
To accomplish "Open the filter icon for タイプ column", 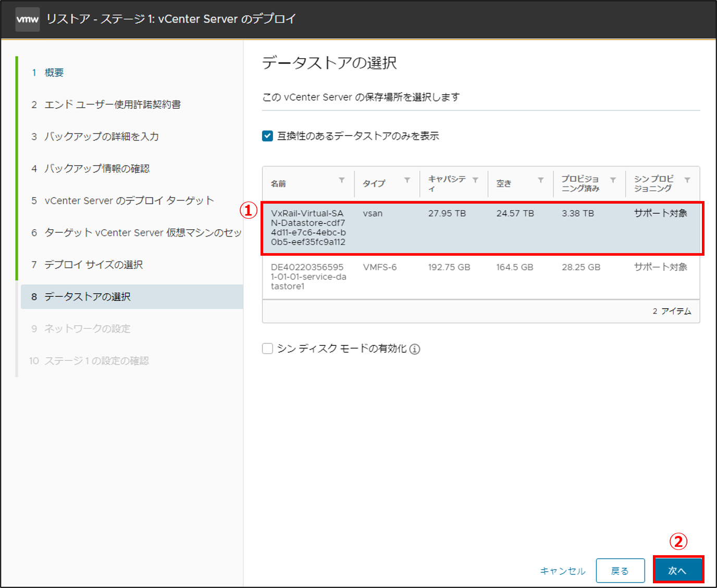I will [x=407, y=180].
